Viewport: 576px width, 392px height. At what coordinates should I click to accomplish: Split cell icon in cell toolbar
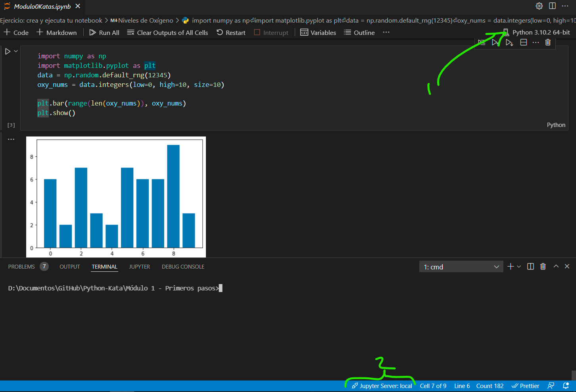(523, 42)
